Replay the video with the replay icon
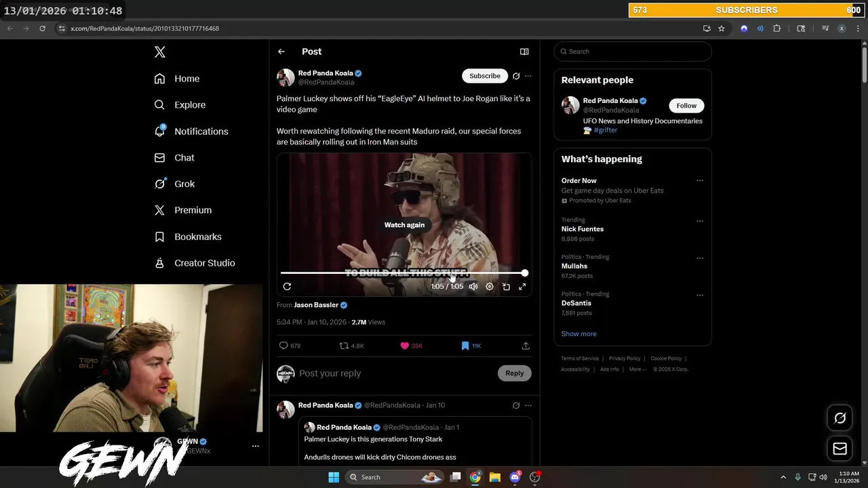This screenshot has width=868, height=488. (287, 287)
